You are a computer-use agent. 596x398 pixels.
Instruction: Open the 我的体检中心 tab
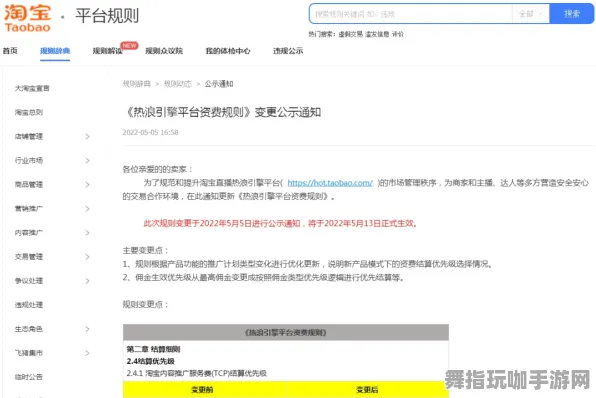tap(228, 51)
